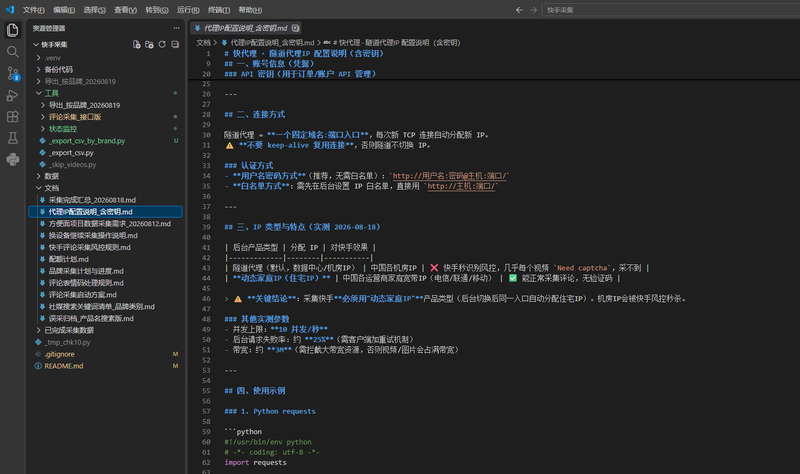Viewport: 800px width, 474px height.
Task: Expand the 备份代码 folder
Action: (105, 69)
